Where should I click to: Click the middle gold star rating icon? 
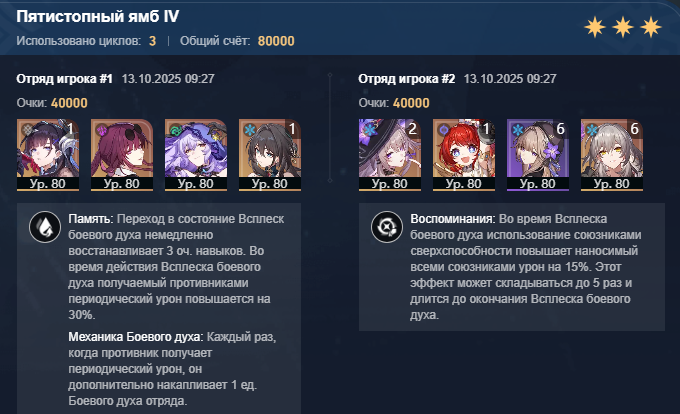pos(623,27)
